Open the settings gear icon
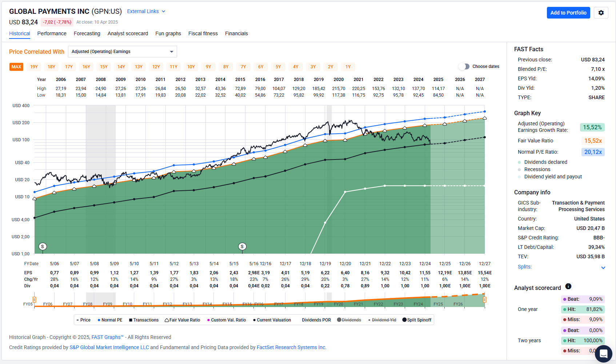 click(601, 13)
